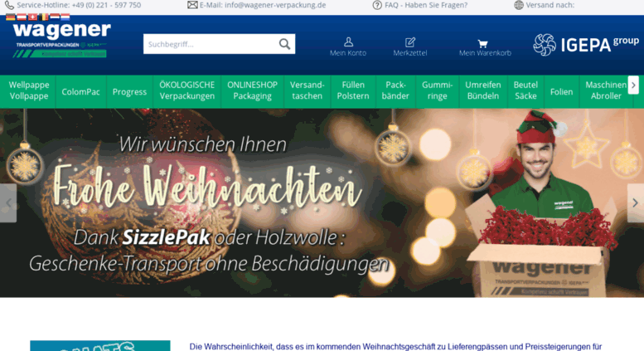The width and height of the screenshot is (644, 351).
Task: Select the Netherlands flag icon
Action: pyautogui.click(x=54, y=17)
